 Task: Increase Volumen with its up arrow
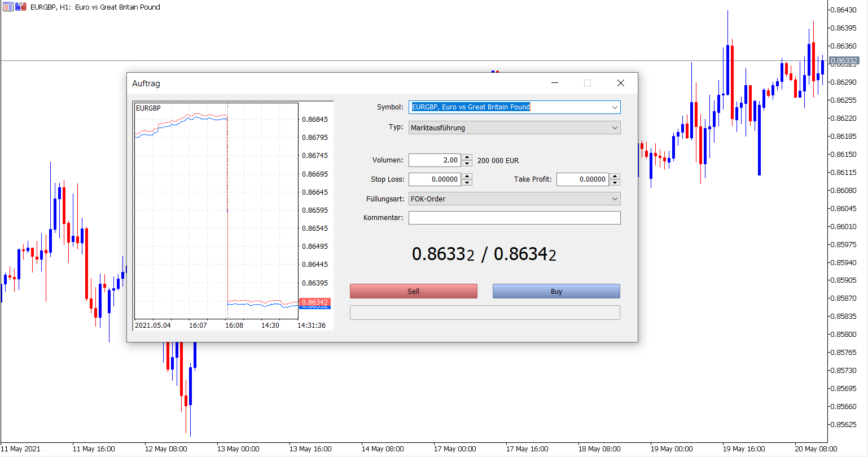467,157
